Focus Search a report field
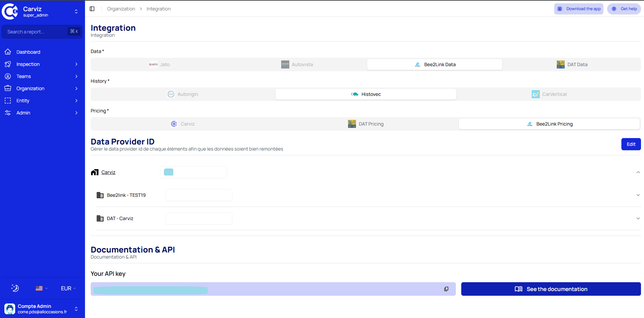 [x=42, y=32]
